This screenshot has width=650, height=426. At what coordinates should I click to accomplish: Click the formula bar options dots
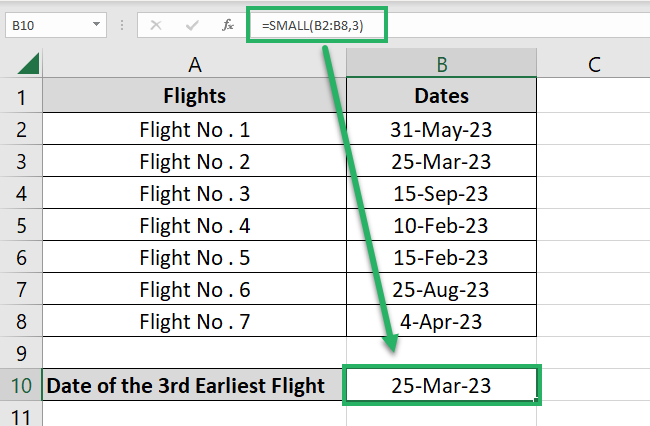[122, 24]
